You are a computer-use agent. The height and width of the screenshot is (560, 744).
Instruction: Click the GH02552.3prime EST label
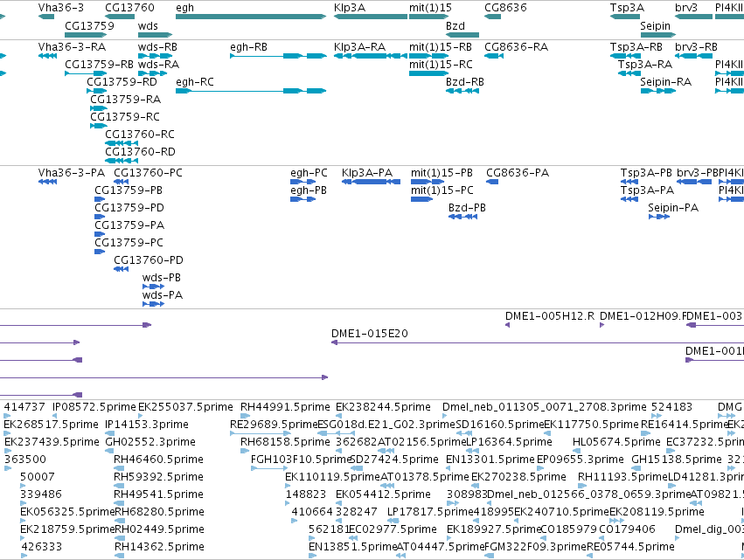click(150, 442)
